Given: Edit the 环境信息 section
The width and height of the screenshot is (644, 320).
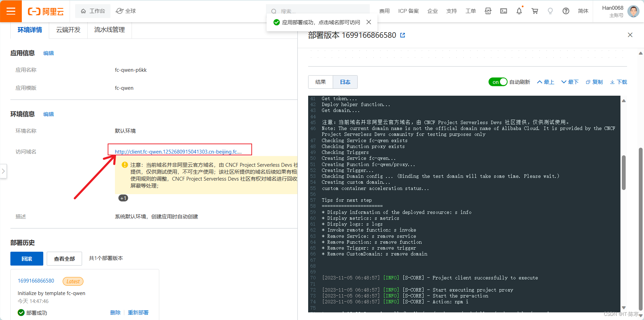Looking at the screenshot, I should tap(48, 114).
